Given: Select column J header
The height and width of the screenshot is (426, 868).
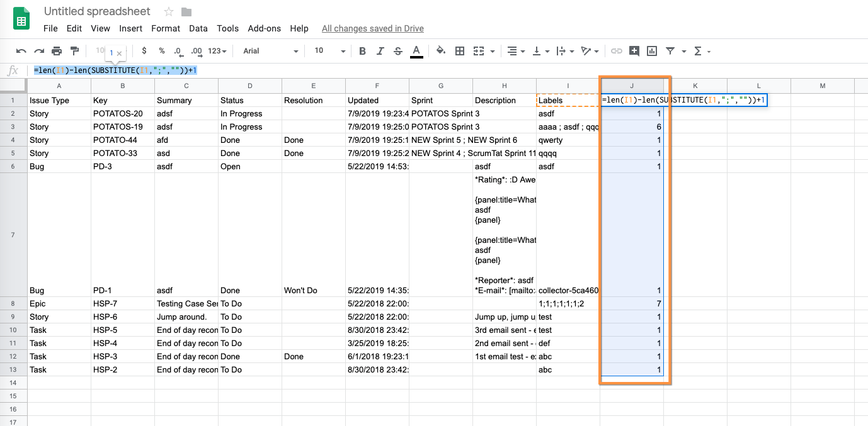Looking at the screenshot, I should point(632,86).
